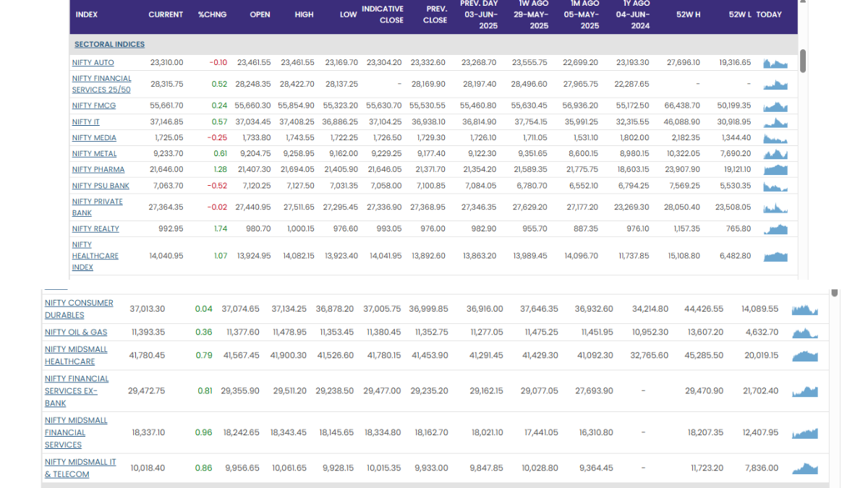Select the SECTORAL INDICES section heading
This screenshot has height=488, width=868.
[x=109, y=45]
